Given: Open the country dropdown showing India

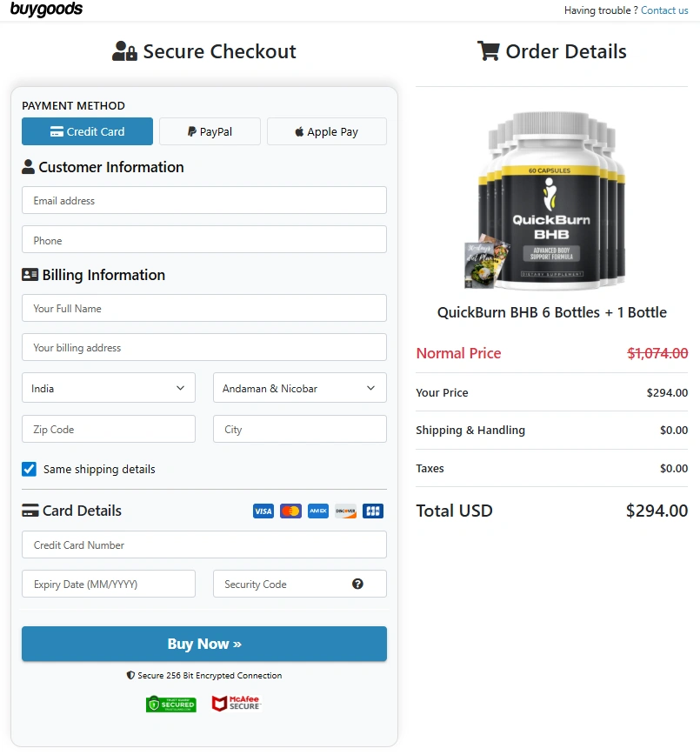Looking at the screenshot, I should click(x=108, y=388).
